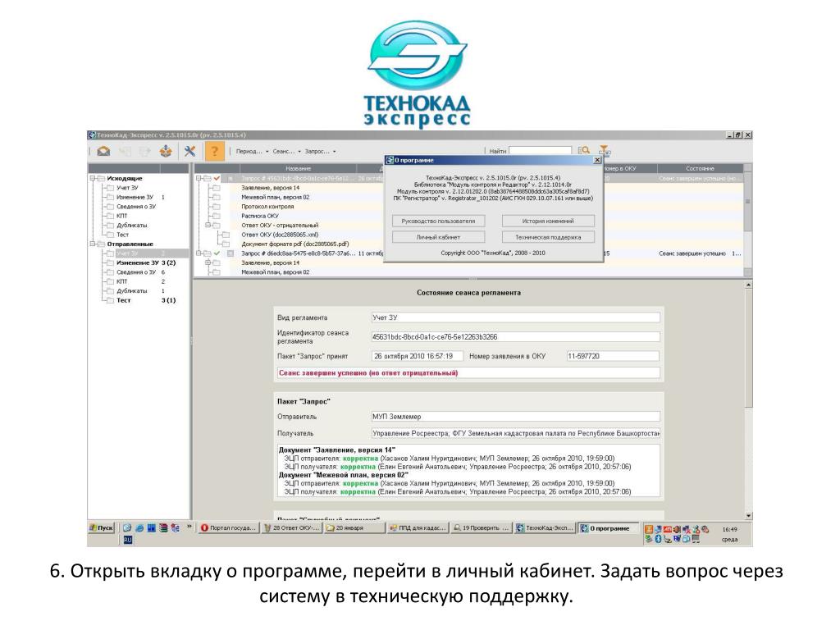
Task: Select КПТ folder under Исходящие
Action: [x=121, y=216]
